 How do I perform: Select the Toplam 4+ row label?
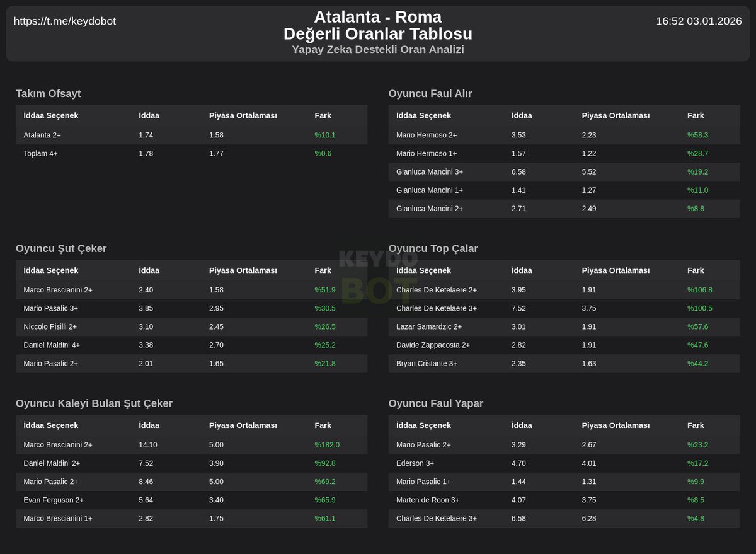coord(40,153)
